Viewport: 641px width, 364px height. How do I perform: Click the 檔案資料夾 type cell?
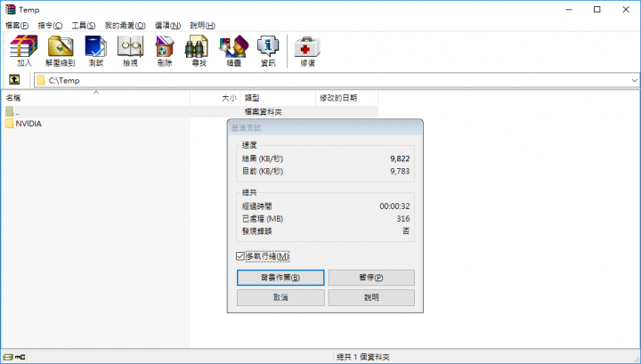(x=264, y=112)
